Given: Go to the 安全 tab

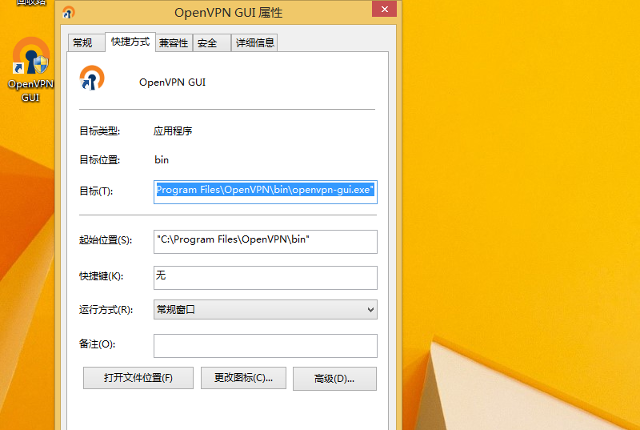Looking at the screenshot, I should point(212,42).
